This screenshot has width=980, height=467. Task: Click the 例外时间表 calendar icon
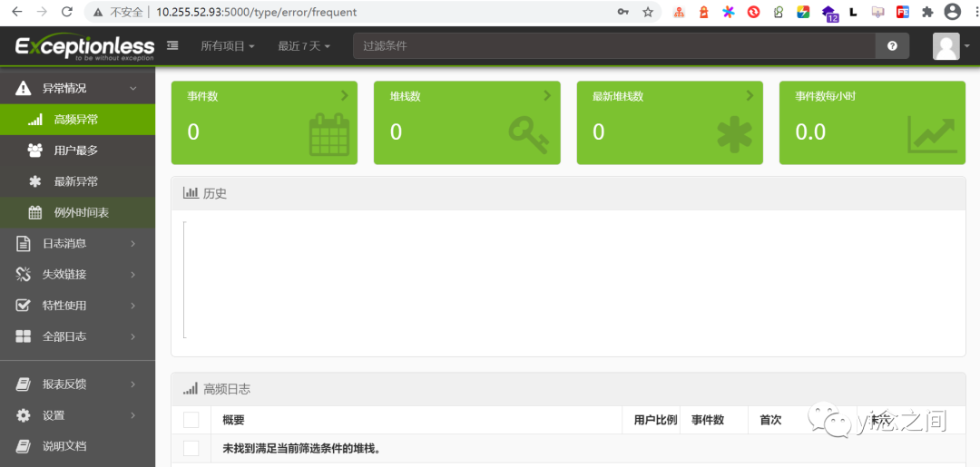35,212
